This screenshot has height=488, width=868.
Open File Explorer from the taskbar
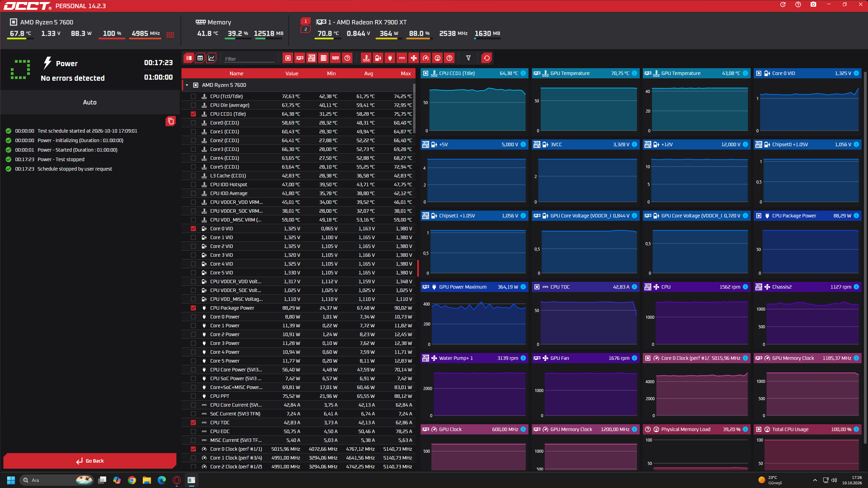(147, 480)
